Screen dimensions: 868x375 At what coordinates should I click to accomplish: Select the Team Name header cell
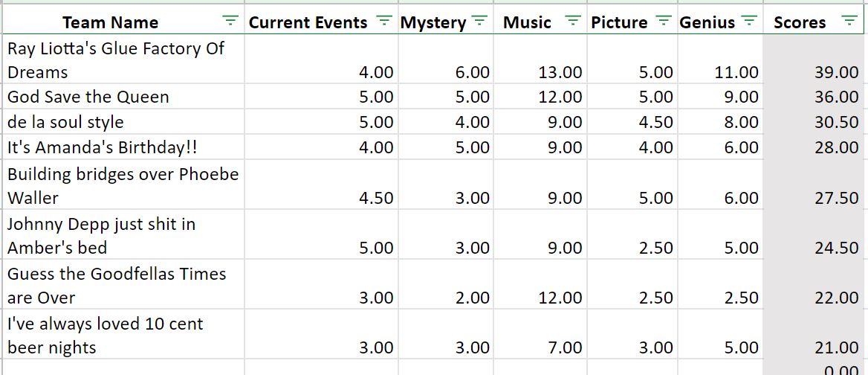[123, 22]
